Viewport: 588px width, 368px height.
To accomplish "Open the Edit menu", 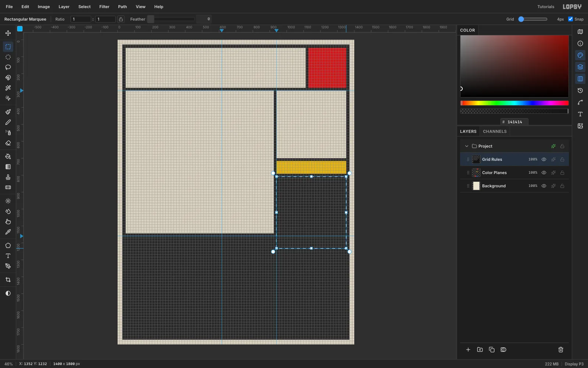I will tap(25, 7).
